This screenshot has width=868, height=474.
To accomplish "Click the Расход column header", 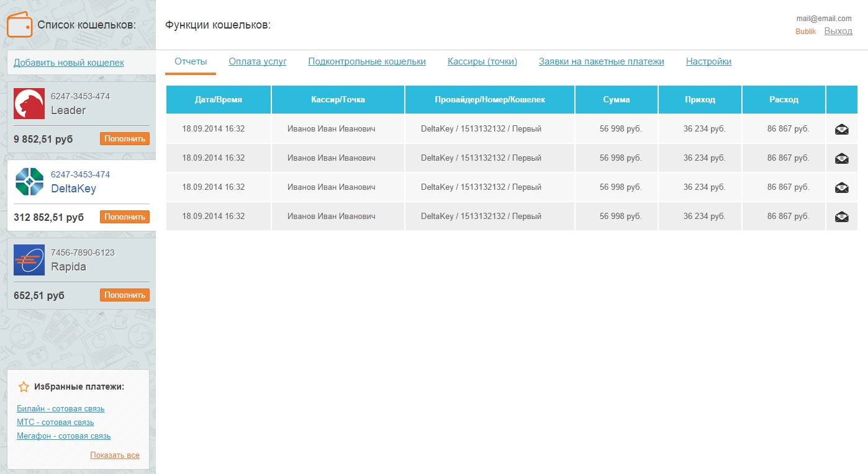I will click(784, 99).
